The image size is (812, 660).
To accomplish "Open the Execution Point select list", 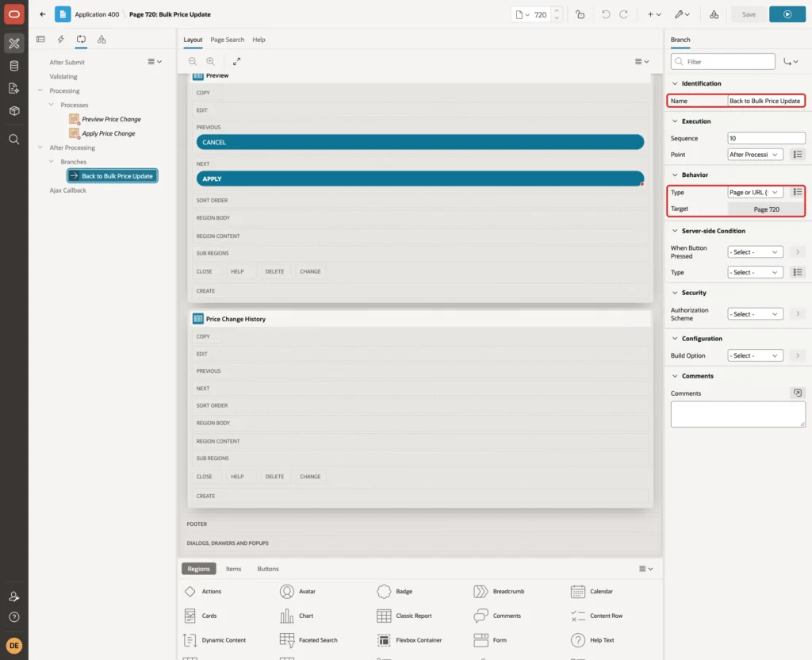I will point(755,155).
